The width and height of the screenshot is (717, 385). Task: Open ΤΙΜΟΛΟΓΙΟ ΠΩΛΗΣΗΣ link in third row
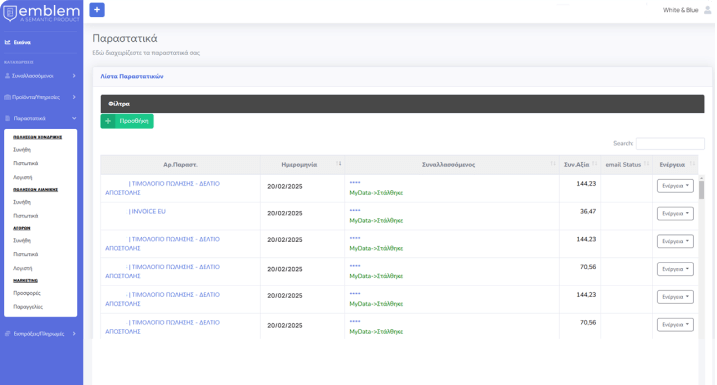162,244
